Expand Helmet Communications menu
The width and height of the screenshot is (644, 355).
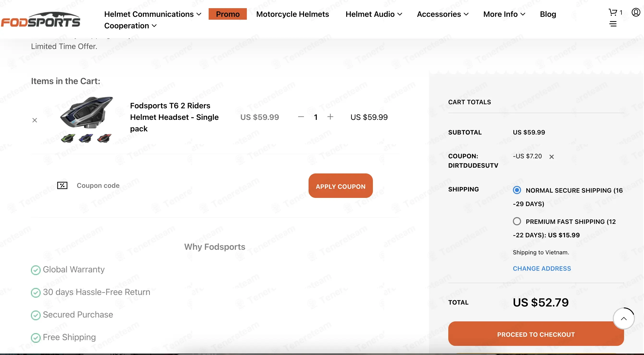(x=153, y=14)
